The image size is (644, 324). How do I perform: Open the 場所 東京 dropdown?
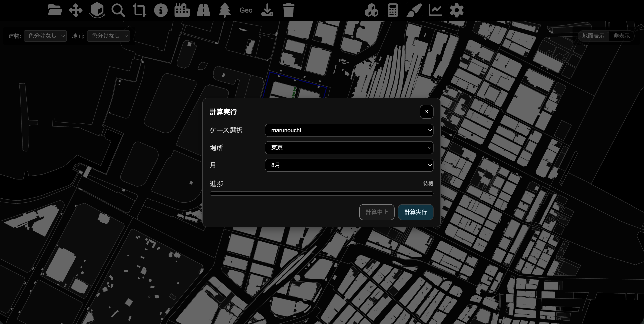[349, 148]
